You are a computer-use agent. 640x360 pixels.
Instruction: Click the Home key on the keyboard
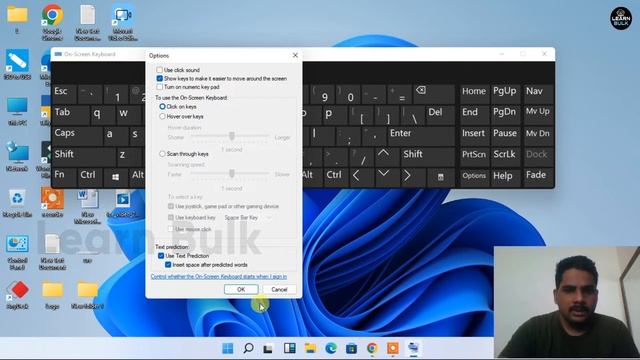tap(474, 93)
